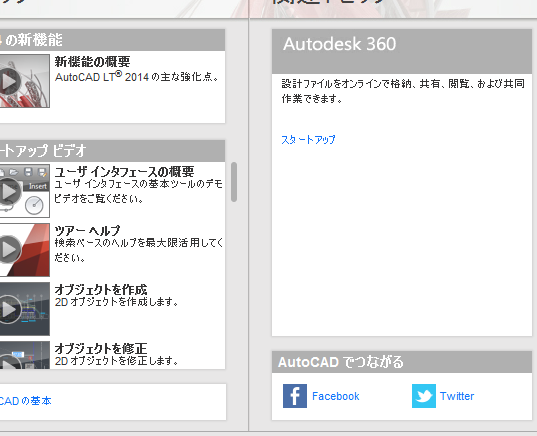537x436 pixels.
Task: Click the AutoCAD でつながる header
Action: 402,362
